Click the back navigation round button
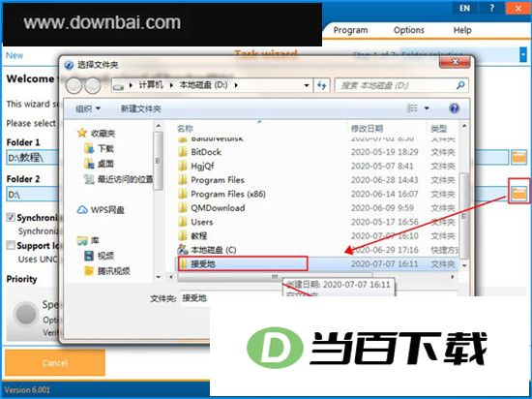 pyautogui.click(x=74, y=85)
